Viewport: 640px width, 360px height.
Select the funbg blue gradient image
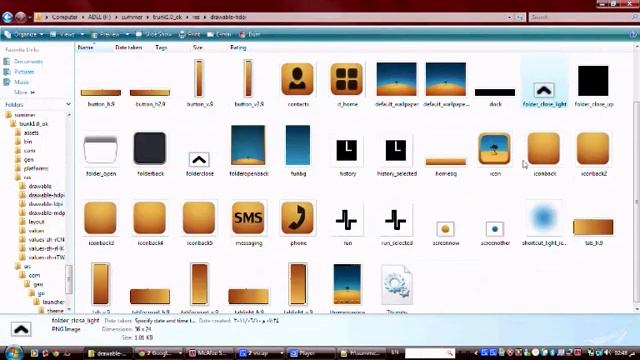298,151
